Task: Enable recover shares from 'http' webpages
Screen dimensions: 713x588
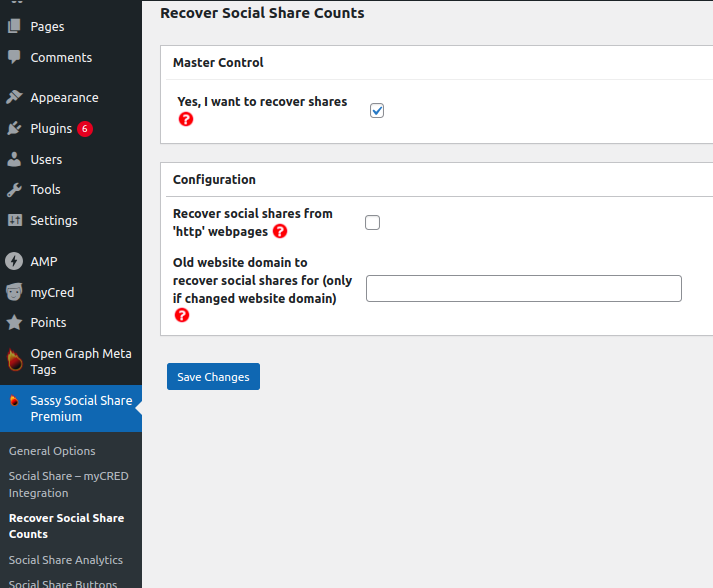Action: pyautogui.click(x=372, y=222)
